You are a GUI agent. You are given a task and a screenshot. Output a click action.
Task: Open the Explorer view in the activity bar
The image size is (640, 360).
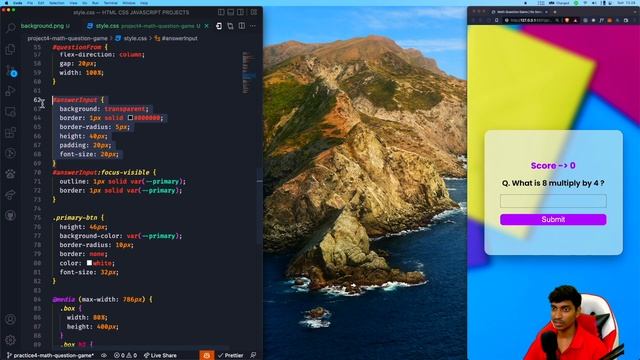(x=11, y=49)
